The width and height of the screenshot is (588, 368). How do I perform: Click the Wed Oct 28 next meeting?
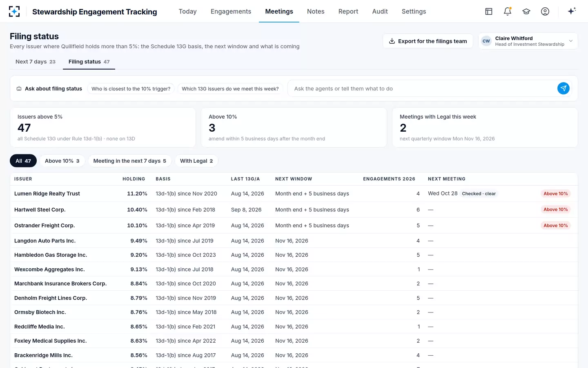tap(443, 193)
